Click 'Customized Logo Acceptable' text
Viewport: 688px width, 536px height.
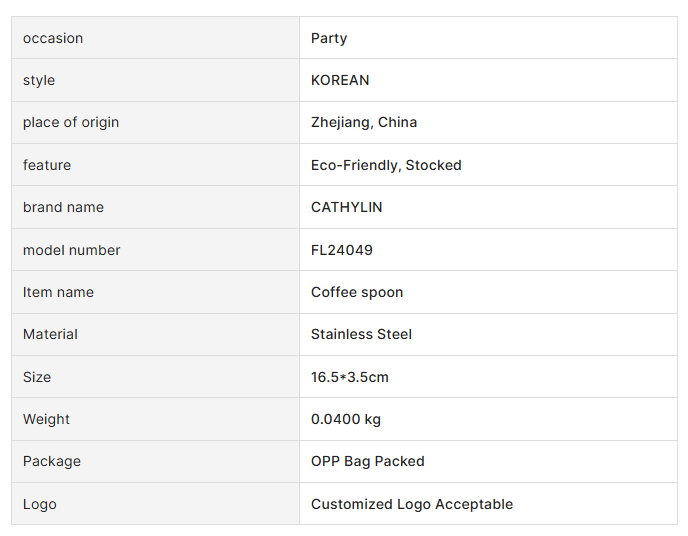pyautogui.click(x=412, y=504)
